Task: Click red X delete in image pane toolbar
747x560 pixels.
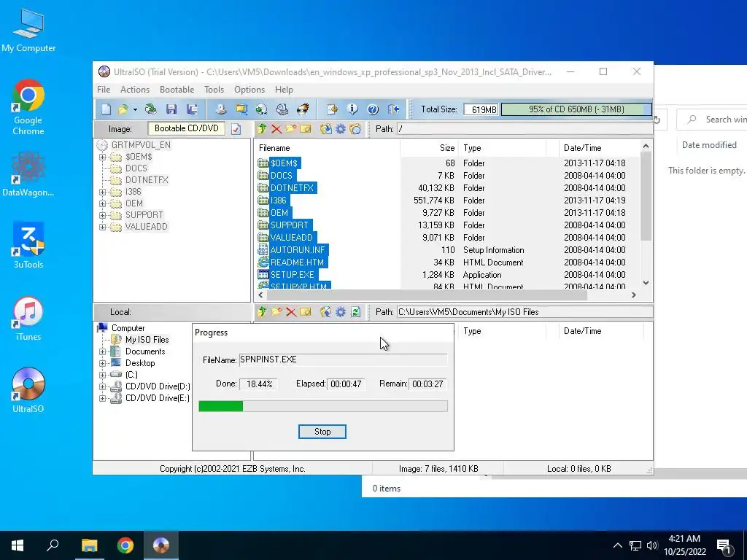Action: [276, 128]
